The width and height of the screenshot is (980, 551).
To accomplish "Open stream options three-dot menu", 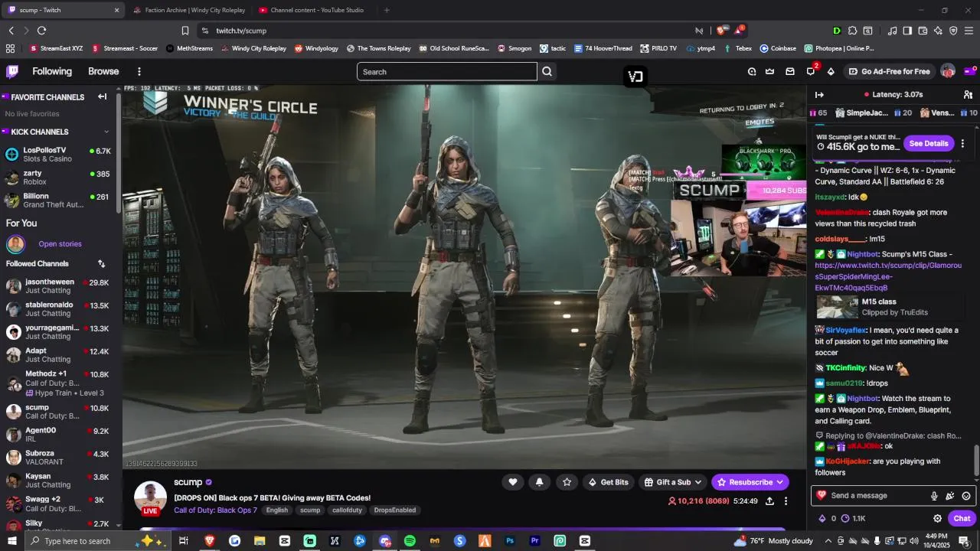I will click(x=786, y=501).
